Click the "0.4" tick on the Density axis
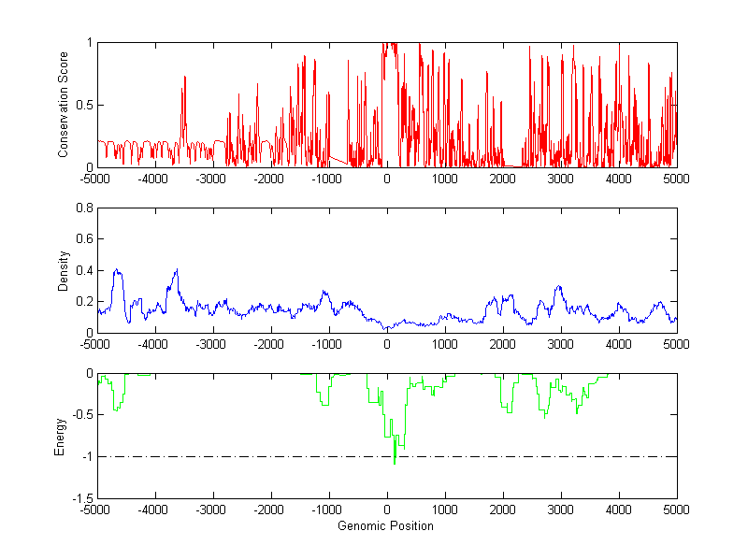 tap(84, 270)
